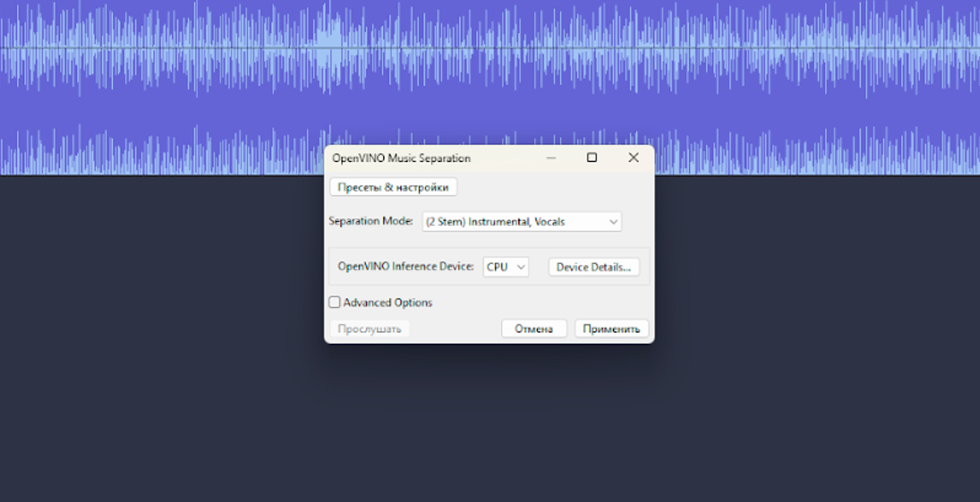Click the disabled Прослушать button

click(x=369, y=329)
